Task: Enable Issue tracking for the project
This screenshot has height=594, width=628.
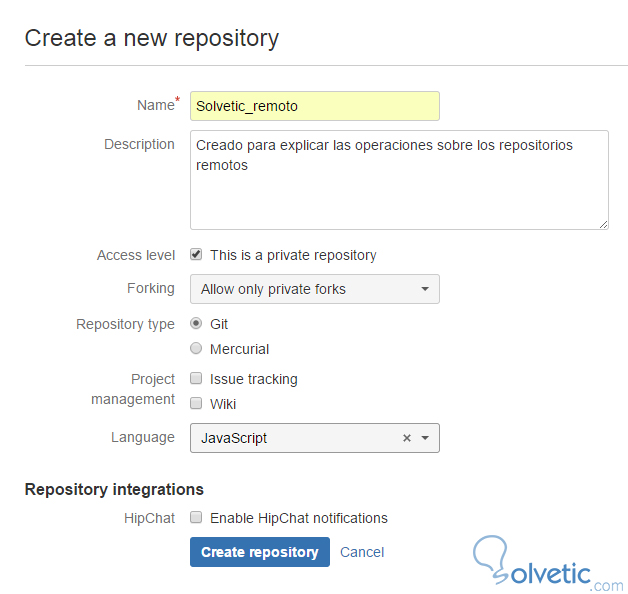Action: (x=196, y=379)
